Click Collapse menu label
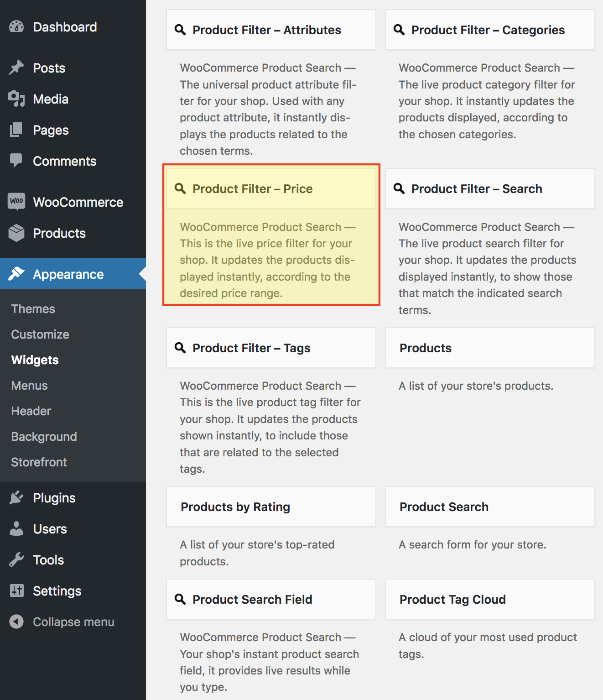Screen dimensions: 603x700 73,622
